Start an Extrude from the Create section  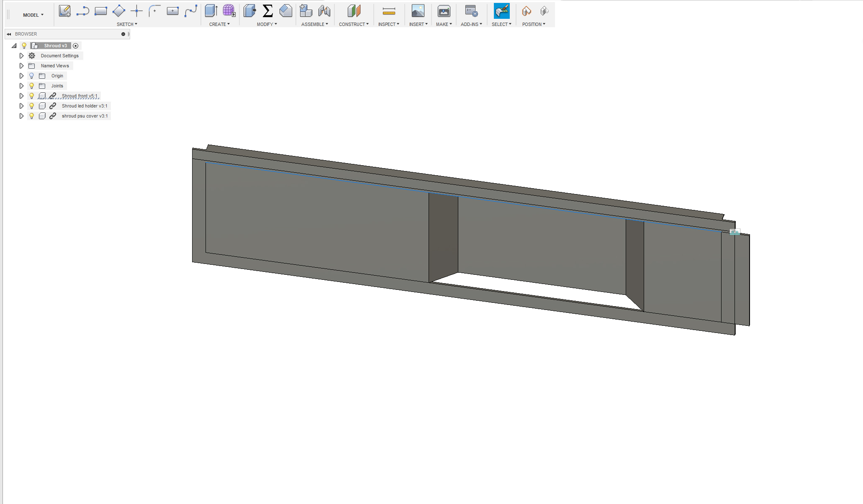211,11
